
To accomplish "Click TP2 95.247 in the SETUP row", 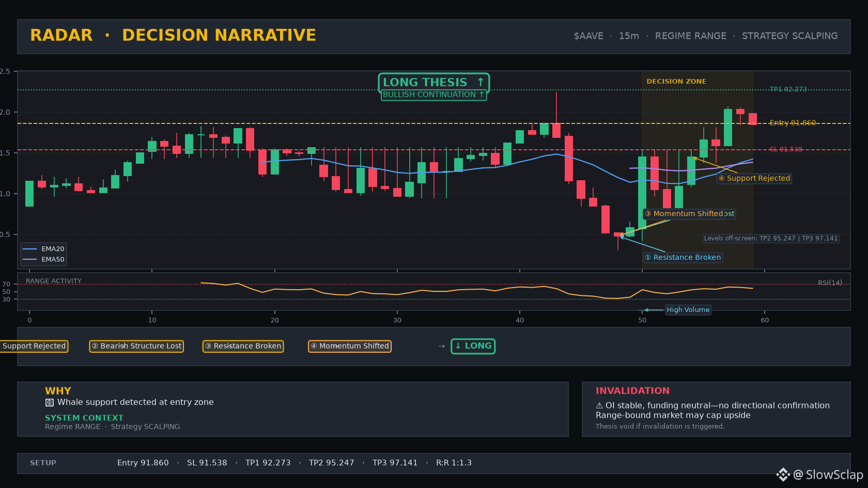I will [x=332, y=463].
